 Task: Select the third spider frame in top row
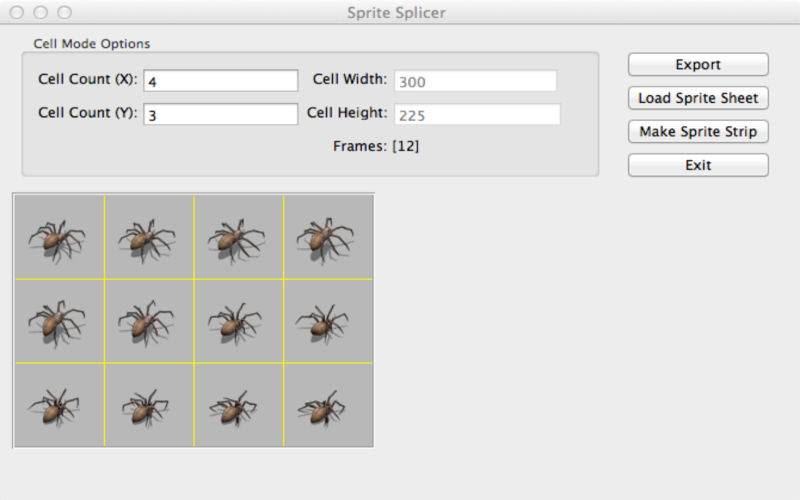click(x=238, y=237)
